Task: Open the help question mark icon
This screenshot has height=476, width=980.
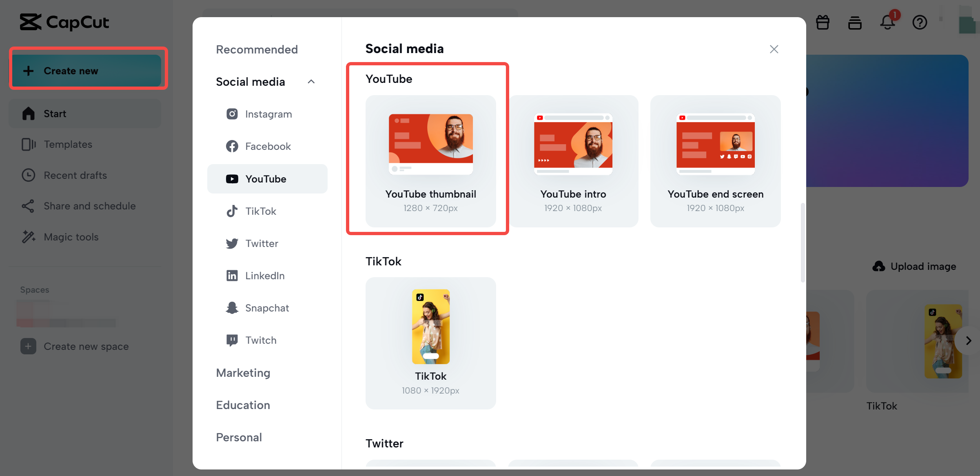Action: [920, 22]
